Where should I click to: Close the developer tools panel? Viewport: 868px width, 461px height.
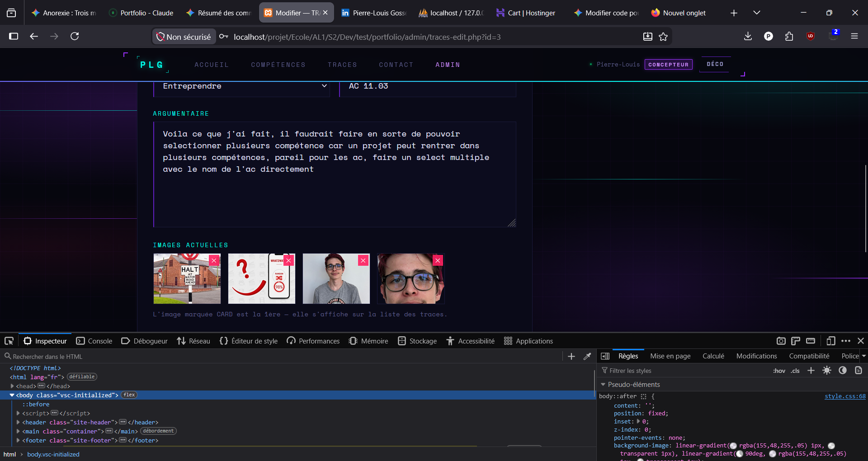coord(861,341)
